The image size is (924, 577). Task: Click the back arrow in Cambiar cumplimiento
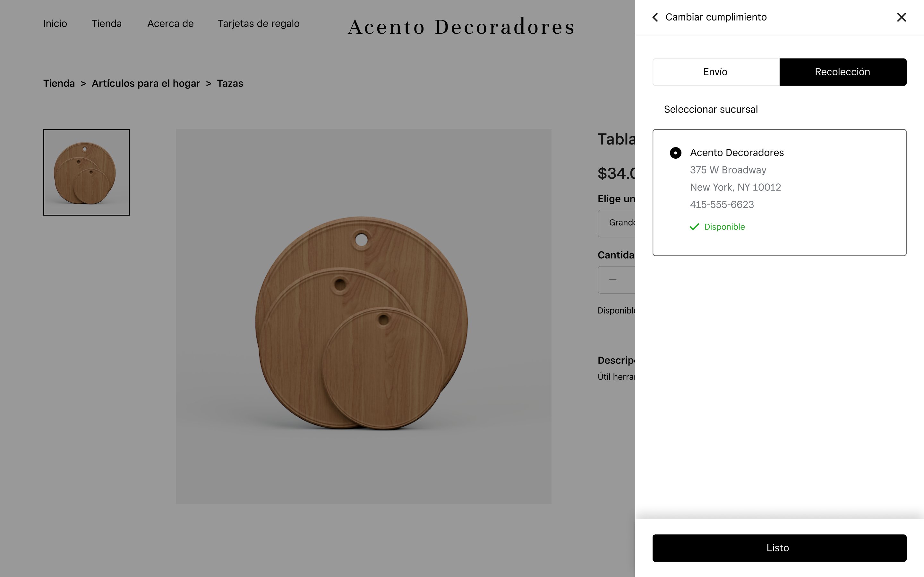[x=655, y=17]
